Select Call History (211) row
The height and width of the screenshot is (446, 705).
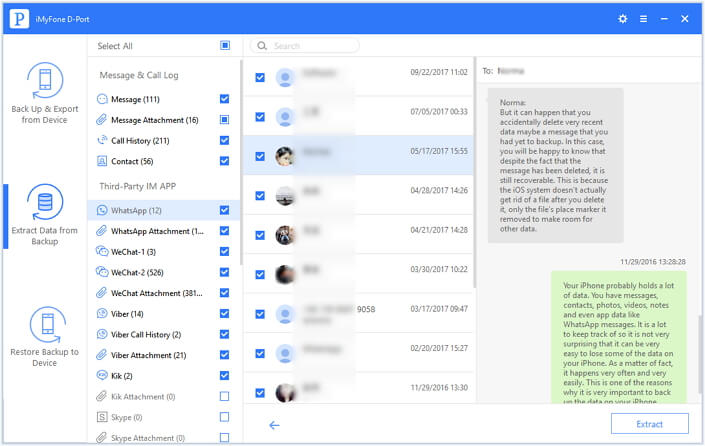(164, 140)
